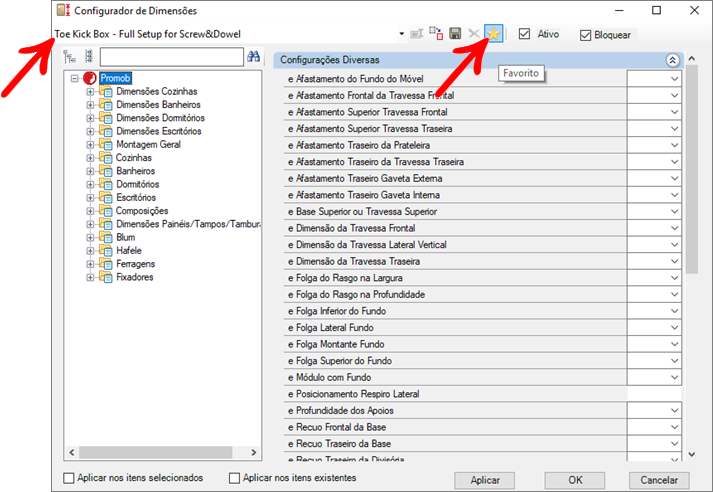
Task: Expand the Montagem Geral node
Action: coord(90,145)
